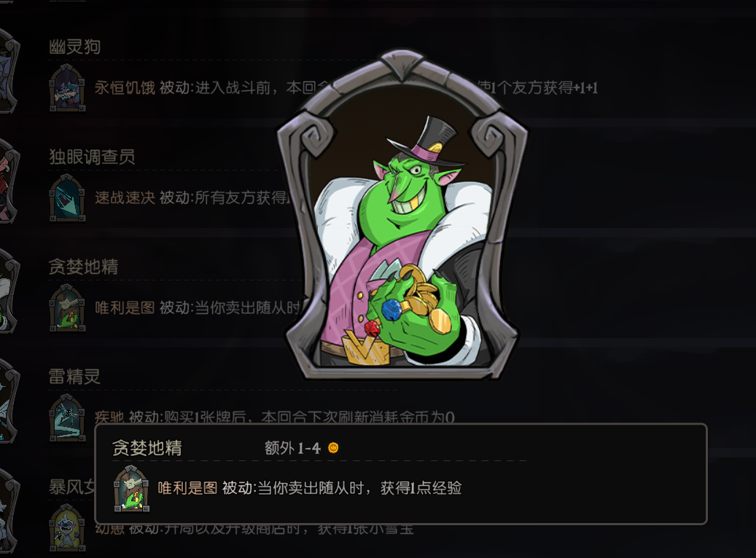
Task: Click the 贪婪地精 title in the tooltip
Action: coord(147,448)
